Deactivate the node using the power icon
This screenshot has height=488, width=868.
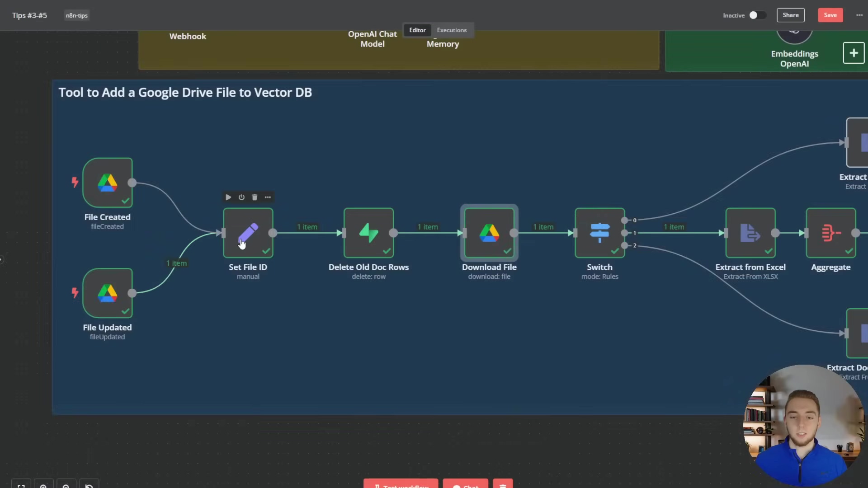[241, 197]
